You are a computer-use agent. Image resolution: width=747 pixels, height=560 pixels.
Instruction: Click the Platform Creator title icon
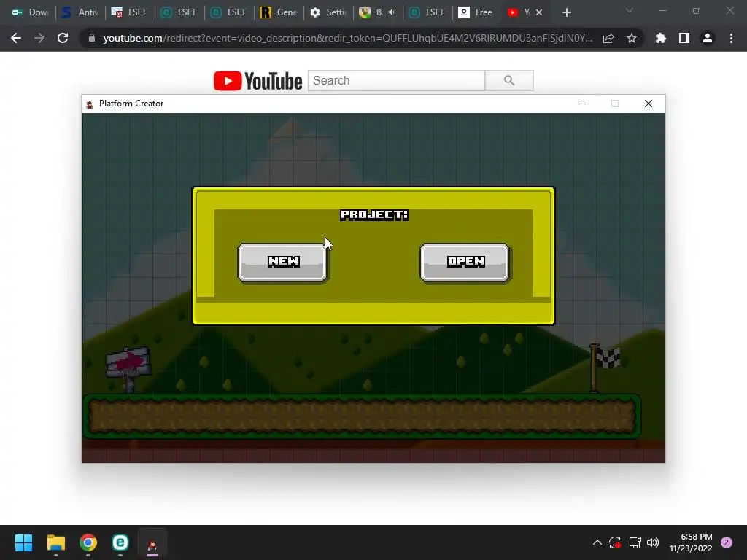tap(90, 105)
